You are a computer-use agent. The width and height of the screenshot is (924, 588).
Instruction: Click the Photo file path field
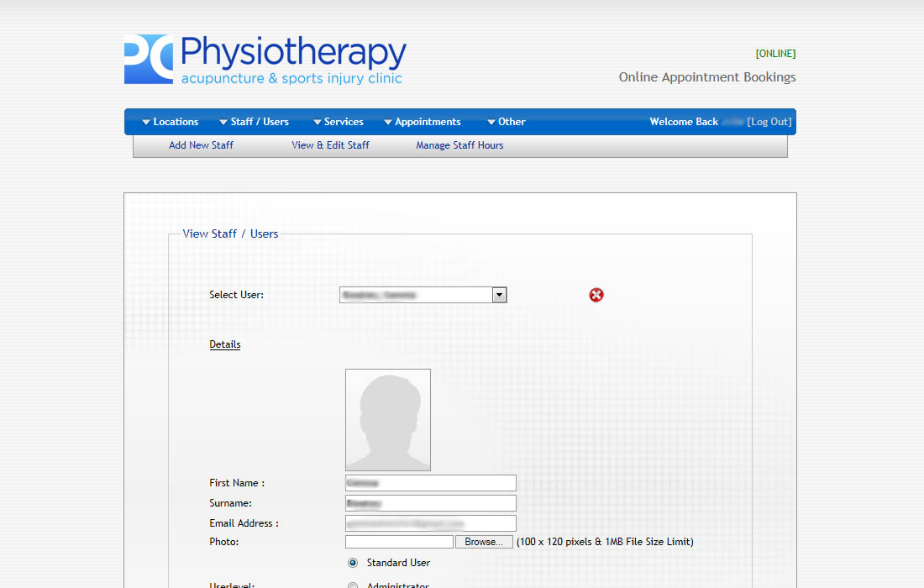[x=399, y=543]
